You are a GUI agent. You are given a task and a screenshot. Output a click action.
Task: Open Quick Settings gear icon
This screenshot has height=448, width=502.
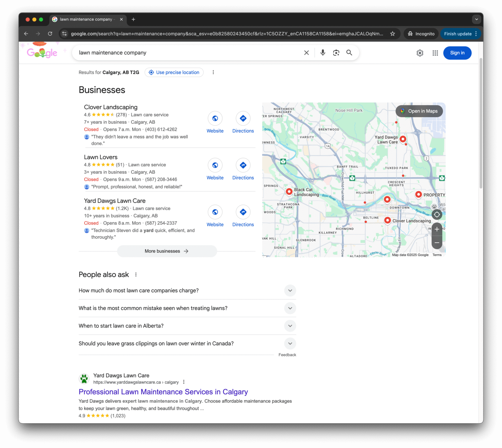[x=420, y=53]
